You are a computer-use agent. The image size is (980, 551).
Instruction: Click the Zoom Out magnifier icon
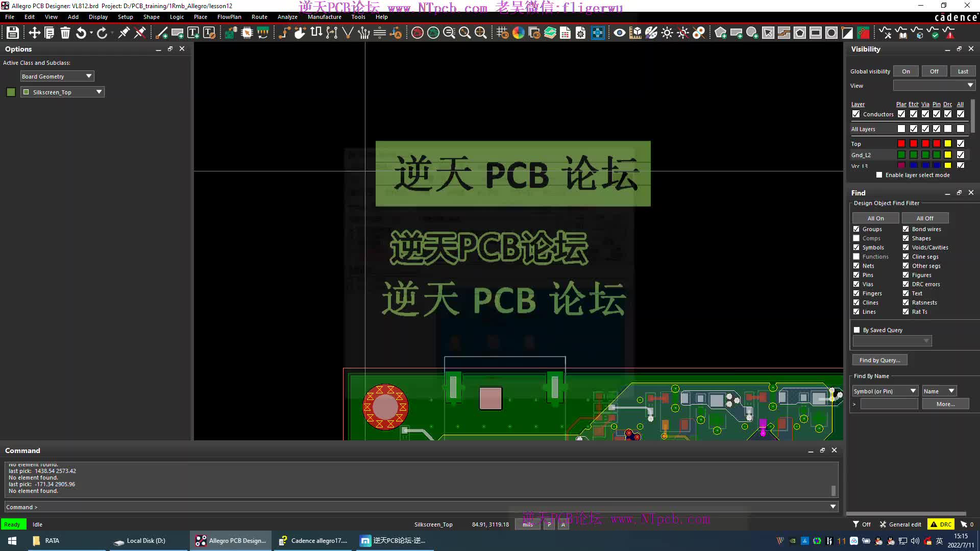[x=449, y=33]
